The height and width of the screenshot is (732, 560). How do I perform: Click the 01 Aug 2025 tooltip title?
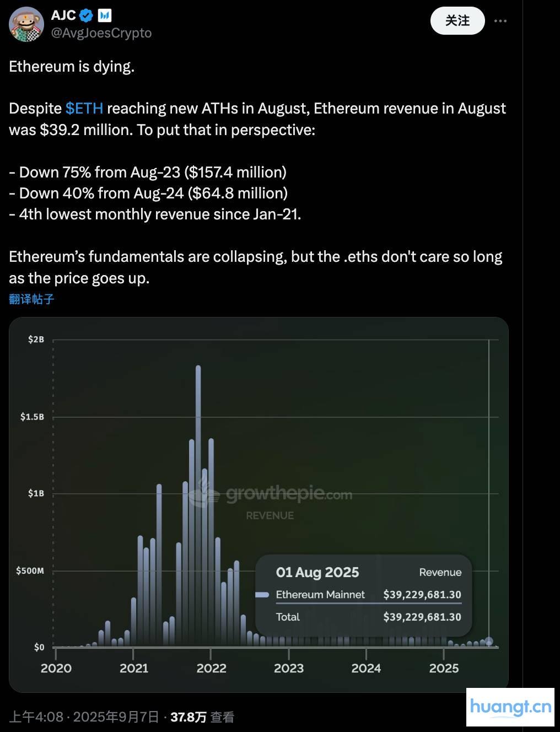point(317,572)
